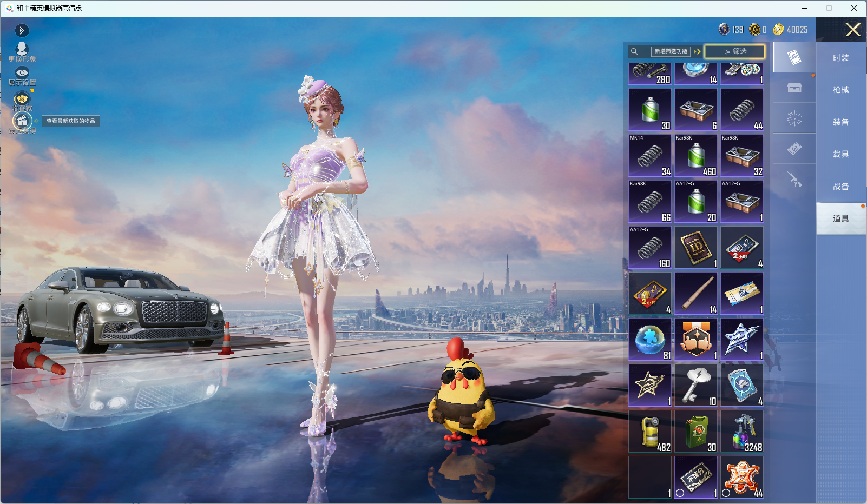Open the 筛选 filter button

(x=735, y=51)
